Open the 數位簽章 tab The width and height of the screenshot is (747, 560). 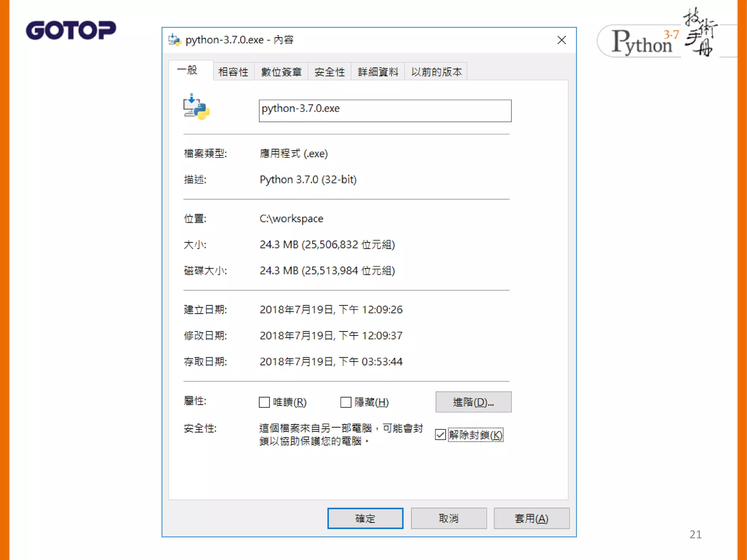click(x=281, y=72)
